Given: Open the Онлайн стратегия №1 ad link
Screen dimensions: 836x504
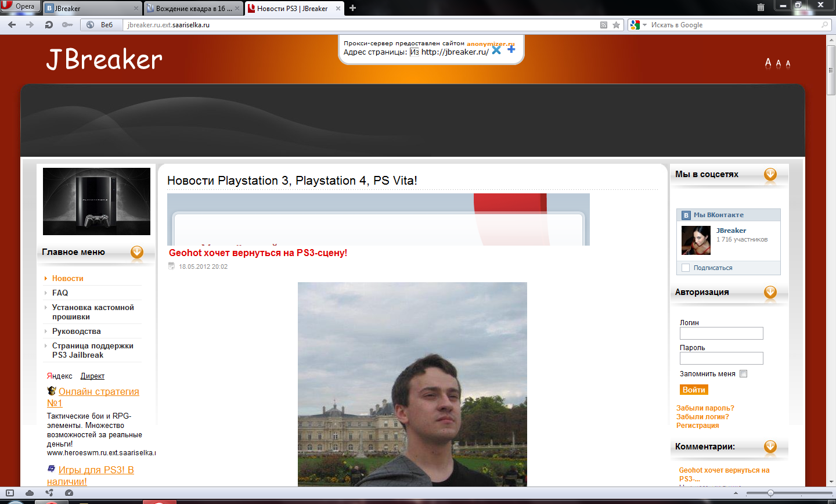Looking at the screenshot, I should [x=93, y=397].
